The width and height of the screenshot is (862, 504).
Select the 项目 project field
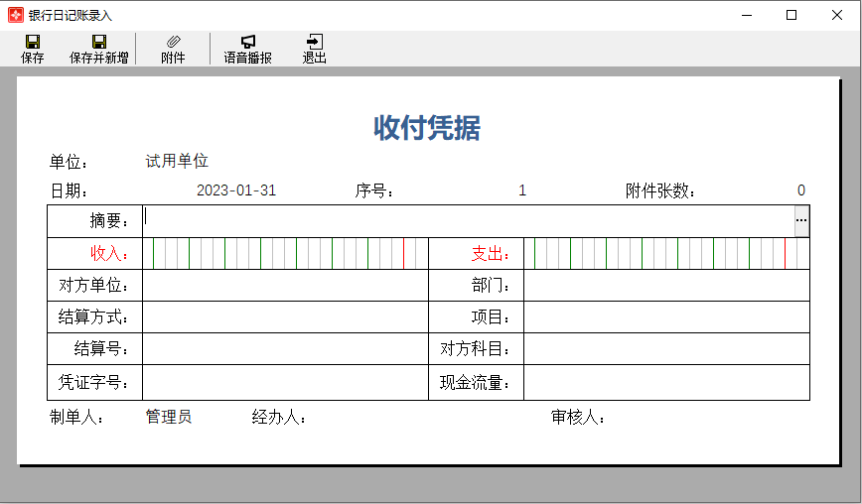click(x=666, y=316)
